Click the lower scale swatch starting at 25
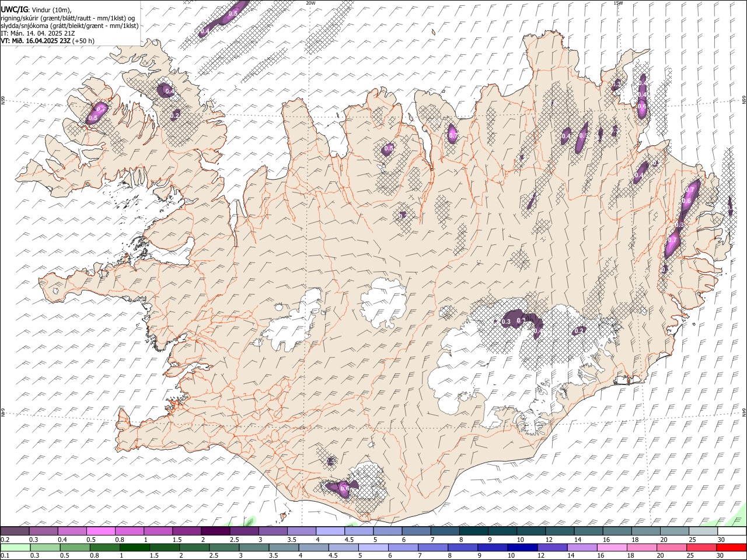The height and width of the screenshot is (560, 747). coord(701,548)
